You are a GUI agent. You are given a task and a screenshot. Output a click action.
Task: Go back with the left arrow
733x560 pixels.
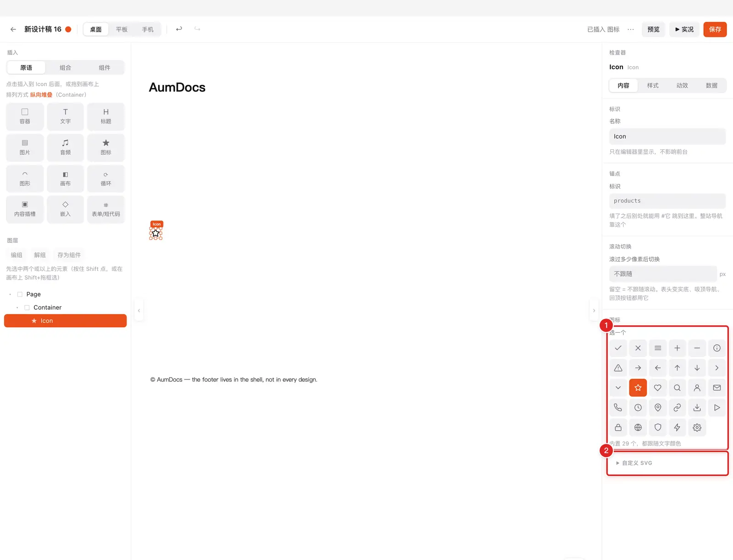click(x=13, y=29)
